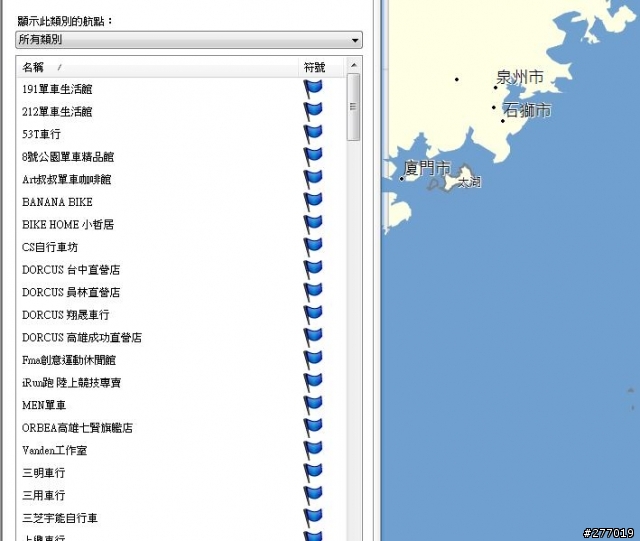Click blue flag icon for BANANA BIKE
The width and height of the screenshot is (640, 541).
point(313,202)
